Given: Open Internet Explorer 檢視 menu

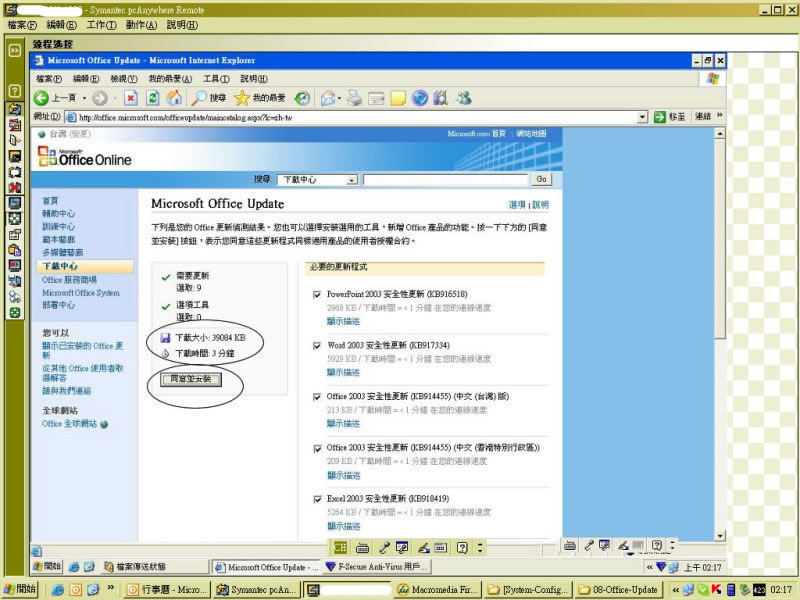Looking at the screenshot, I should click(x=124, y=79).
